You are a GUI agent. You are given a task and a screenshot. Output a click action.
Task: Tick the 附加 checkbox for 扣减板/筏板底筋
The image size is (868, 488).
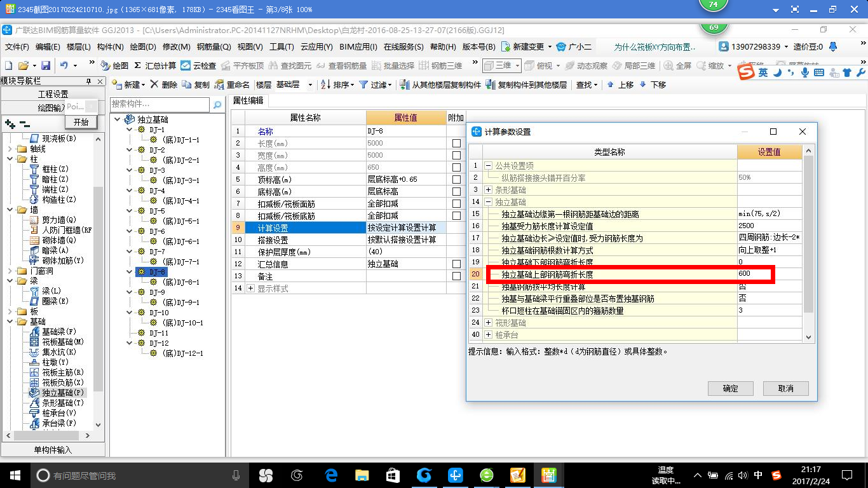[x=456, y=216]
